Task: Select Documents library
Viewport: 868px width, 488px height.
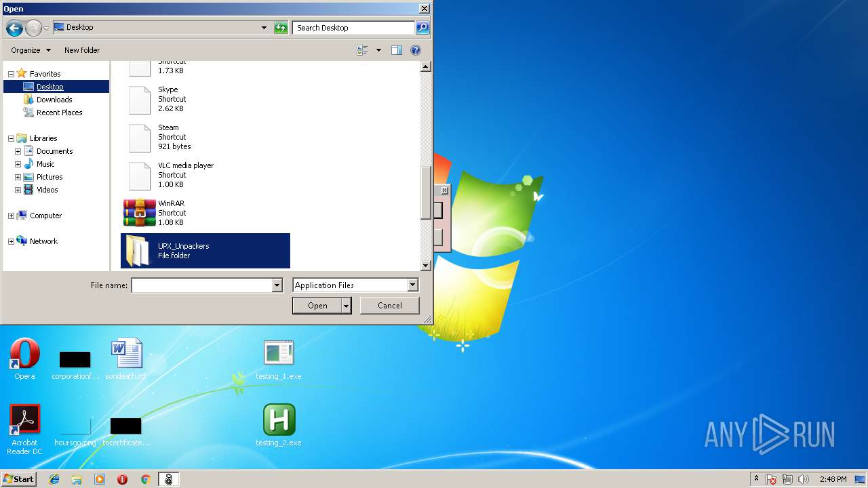Action: [54, 151]
